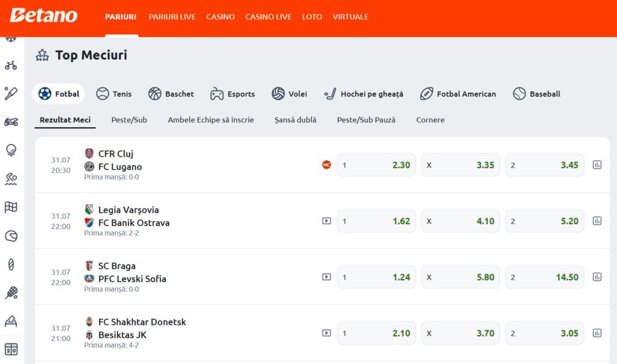Click the Betano logo
This screenshot has width=617, height=364.
(43, 16)
